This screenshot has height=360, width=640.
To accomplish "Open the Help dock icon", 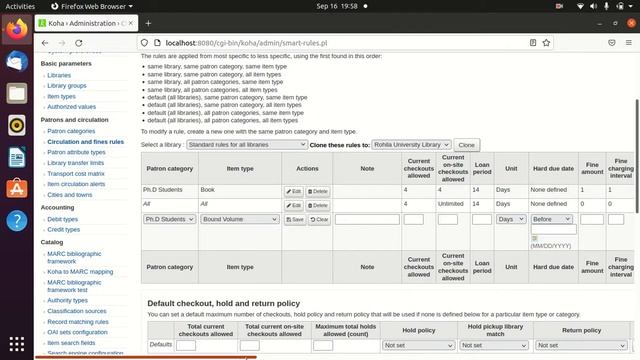I will click(17, 220).
